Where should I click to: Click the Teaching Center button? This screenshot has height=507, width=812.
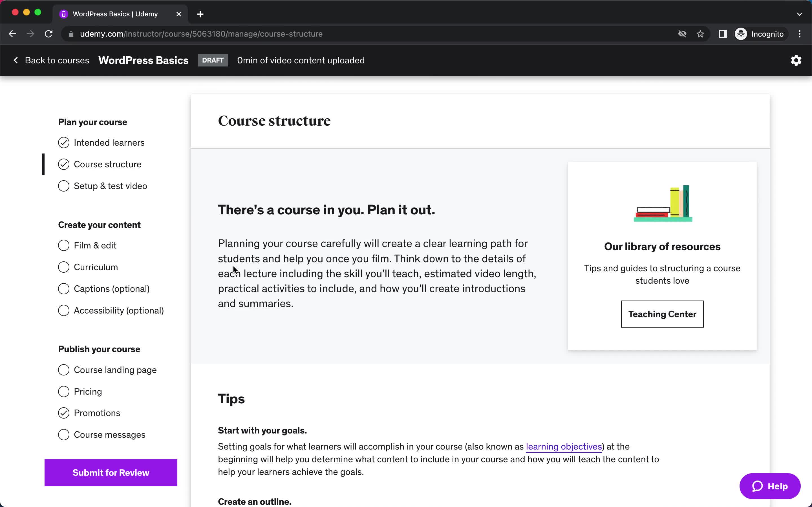pyautogui.click(x=662, y=314)
